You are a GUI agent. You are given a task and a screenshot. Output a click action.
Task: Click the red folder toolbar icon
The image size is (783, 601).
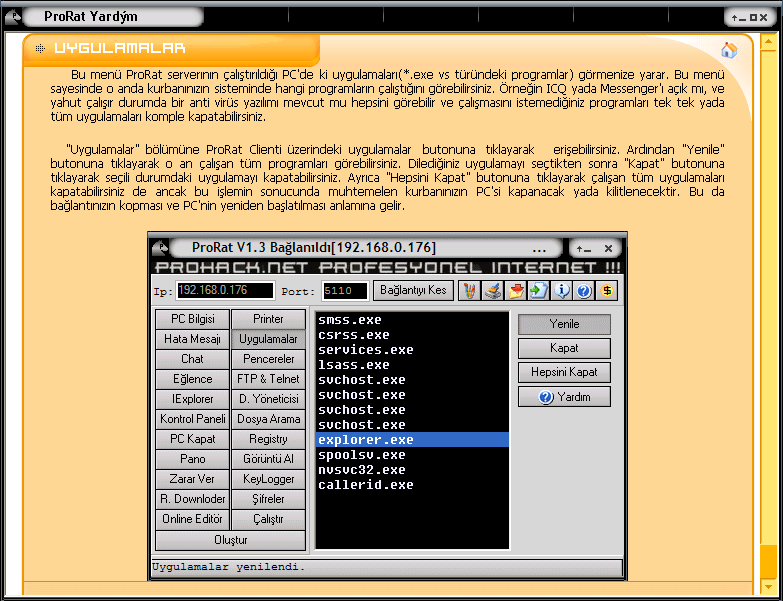pos(516,291)
